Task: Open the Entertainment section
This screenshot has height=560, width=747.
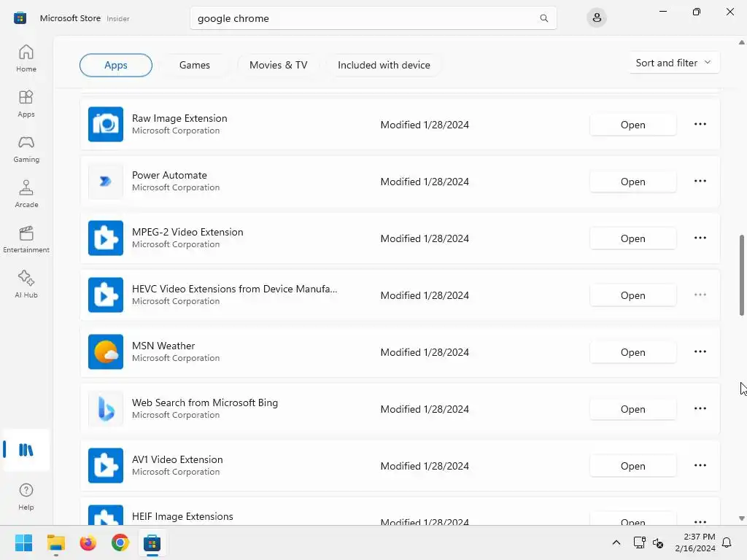Action: click(26, 239)
